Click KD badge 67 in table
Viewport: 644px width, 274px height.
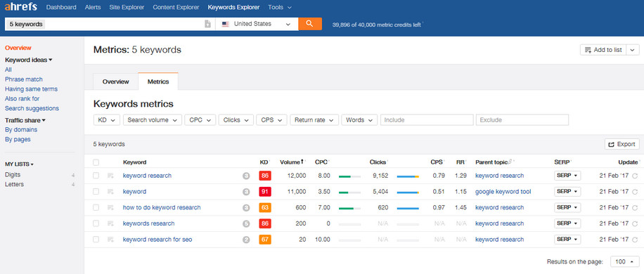pos(265,240)
